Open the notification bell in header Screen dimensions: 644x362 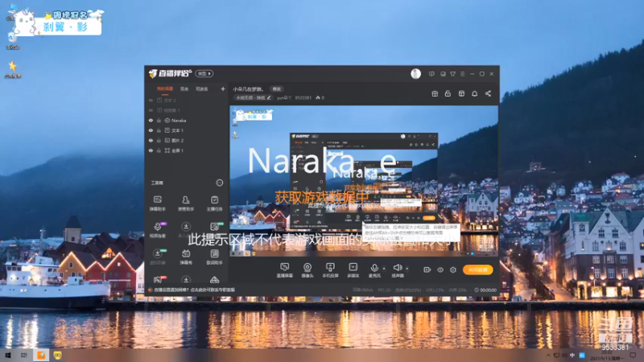[x=474, y=93]
